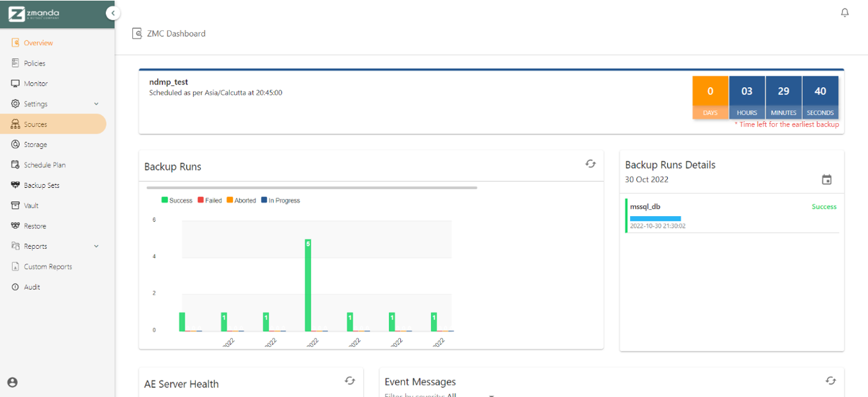868x397 pixels.
Task: Click the Monitor screen icon
Action: click(x=15, y=83)
